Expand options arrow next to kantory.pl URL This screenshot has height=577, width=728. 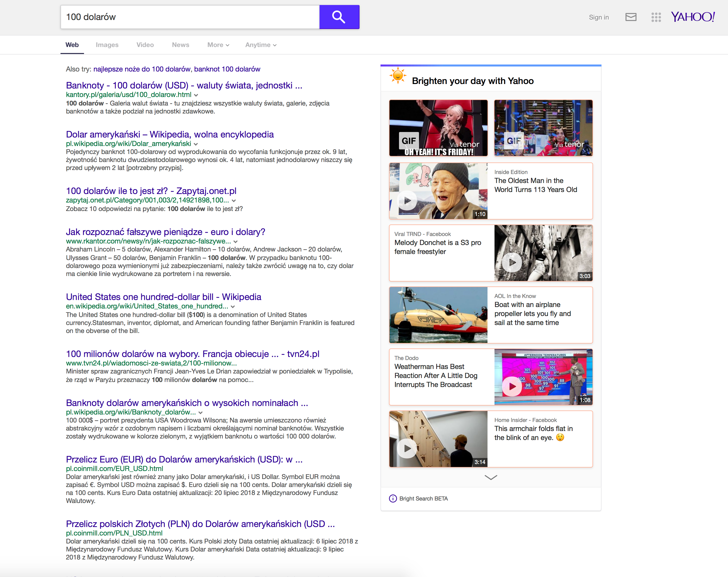pyautogui.click(x=196, y=95)
